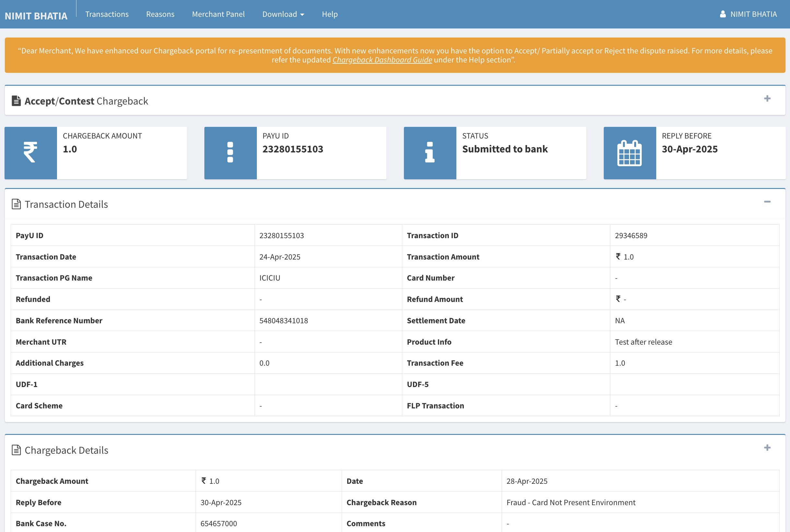Viewport: 790px width, 532px height.
Task: Click the document icon beside Chargeback Details
Action: point(16,450)
